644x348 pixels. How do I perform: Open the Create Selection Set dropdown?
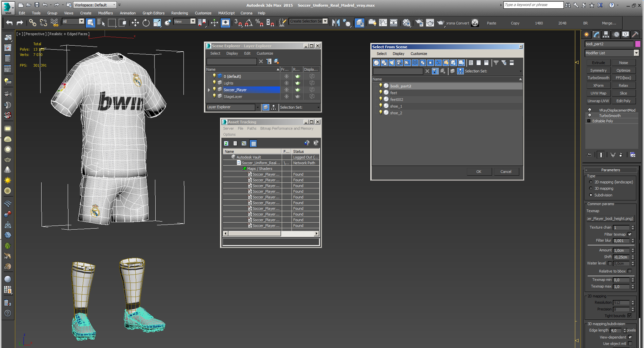(309, 21)
